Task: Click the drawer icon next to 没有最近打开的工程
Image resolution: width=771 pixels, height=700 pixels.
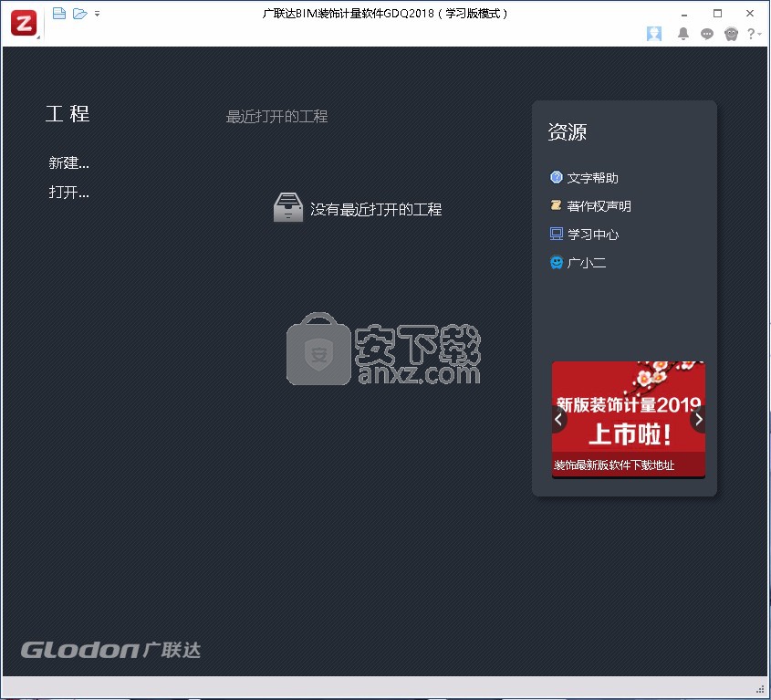Action: (x=288, y=207)
